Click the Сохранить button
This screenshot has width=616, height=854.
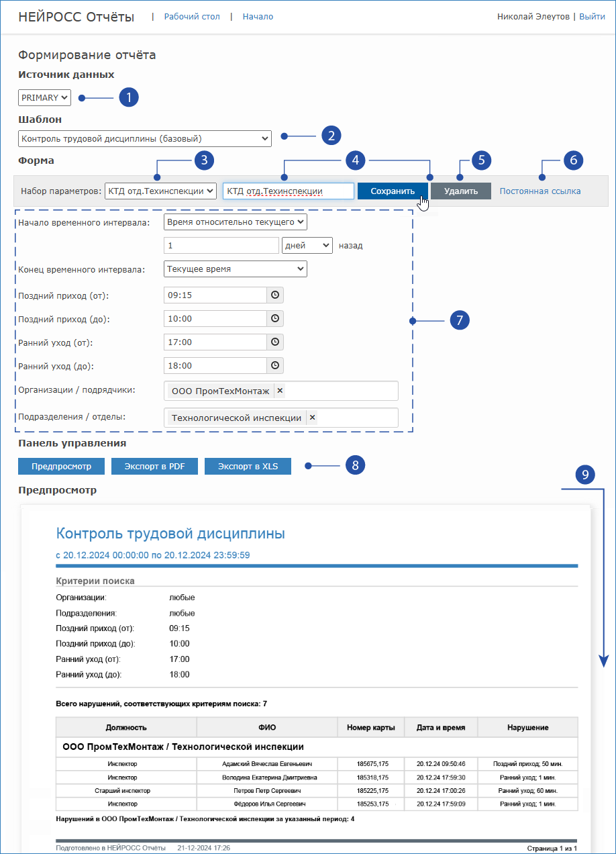(393, 191)
